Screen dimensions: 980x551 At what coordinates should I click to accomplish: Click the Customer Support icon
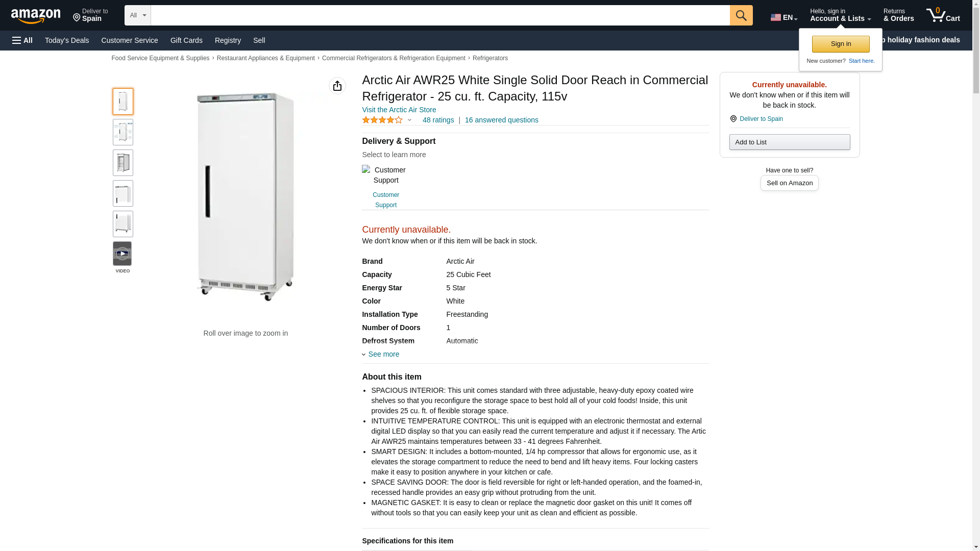[x=366, y=170]
